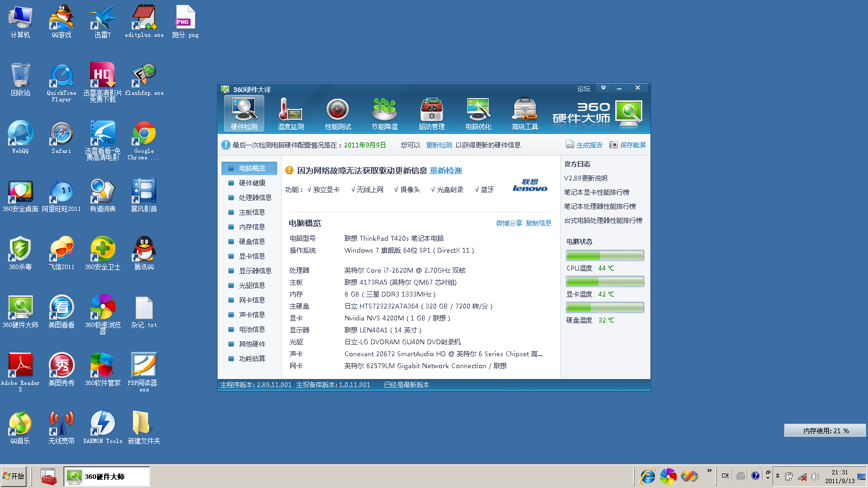Open the 硬件检测 hardware detection tab
Screen dimensions: 868x488
[244, 114]
